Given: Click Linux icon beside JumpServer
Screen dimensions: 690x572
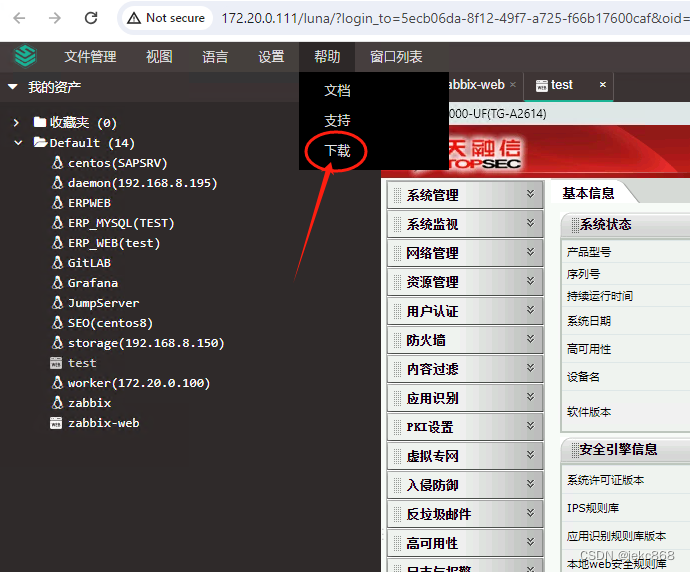Looking at the screenshot, I should pyautogui.click(x=57, y=302).
